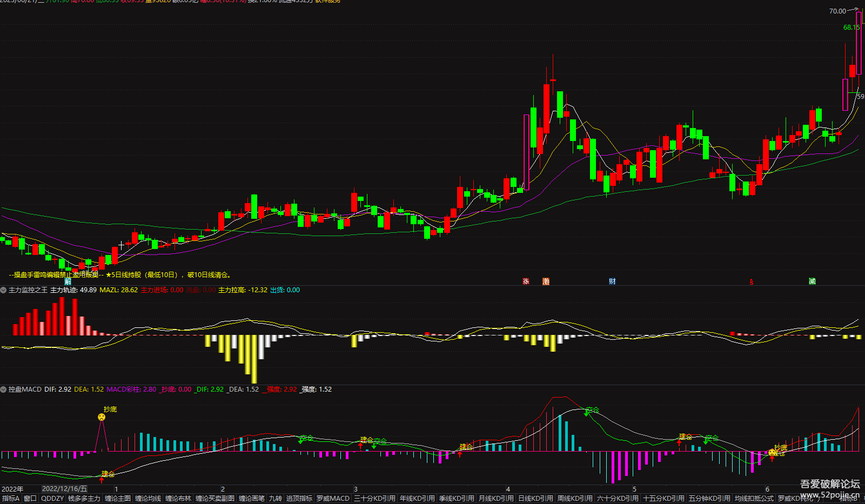Select the 周线KD引用 tab

[575, 499]
